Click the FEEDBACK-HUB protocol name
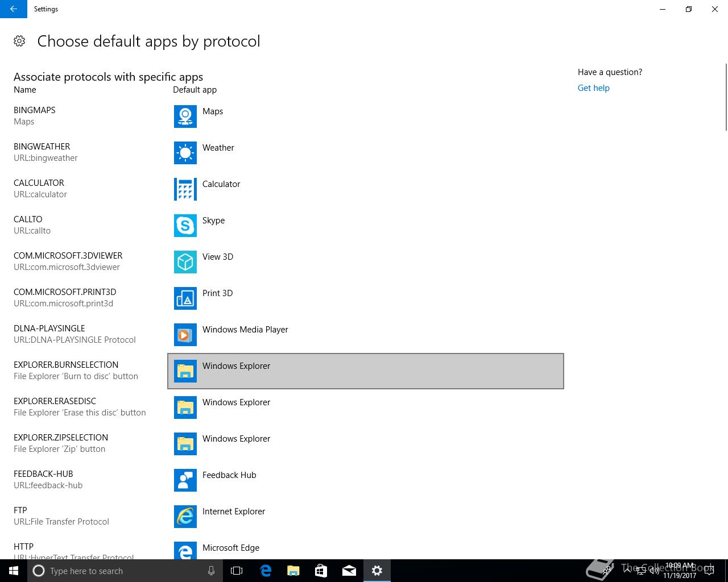Screen dimensions: 728x582 click(x=43, y=474)
